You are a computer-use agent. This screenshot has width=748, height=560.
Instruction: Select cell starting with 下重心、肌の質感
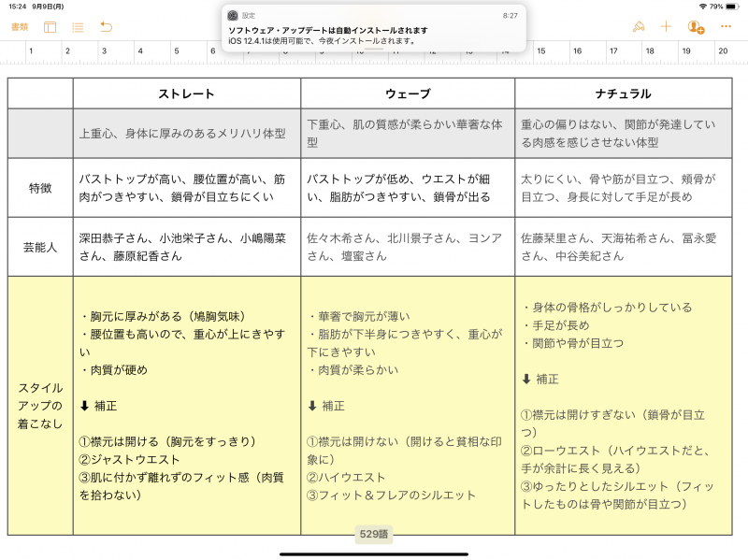[408, 134]
